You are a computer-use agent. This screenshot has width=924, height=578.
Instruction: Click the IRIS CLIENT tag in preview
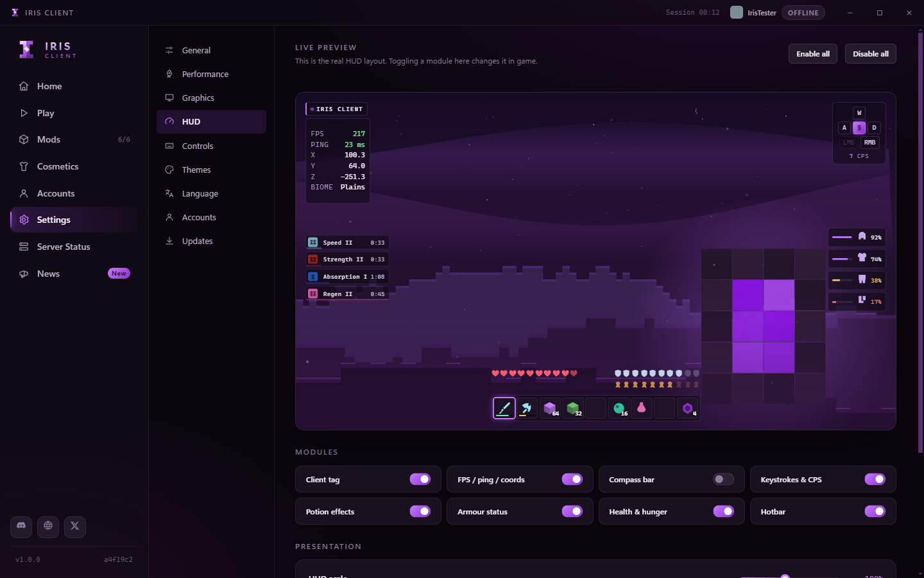tap(336, 109)
